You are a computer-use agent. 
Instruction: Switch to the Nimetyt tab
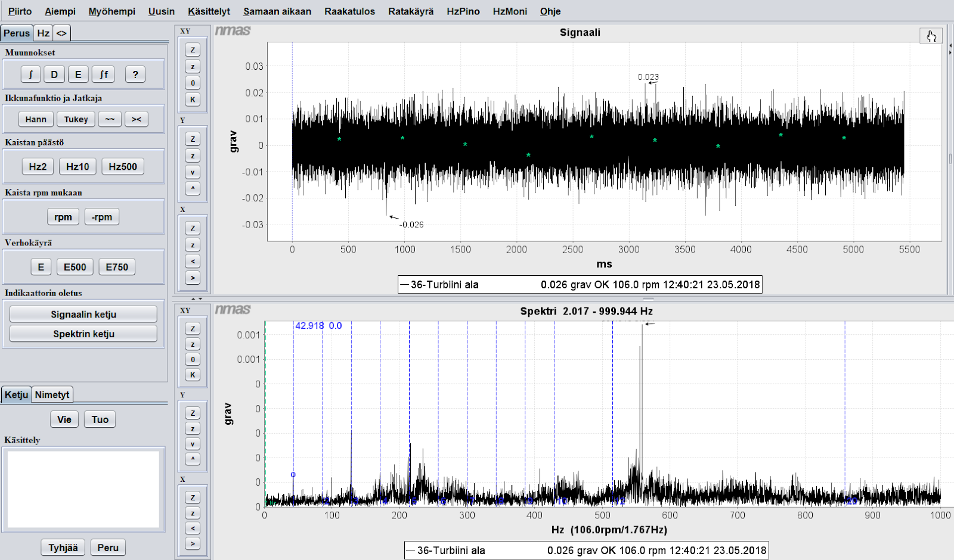pos(52,394)
